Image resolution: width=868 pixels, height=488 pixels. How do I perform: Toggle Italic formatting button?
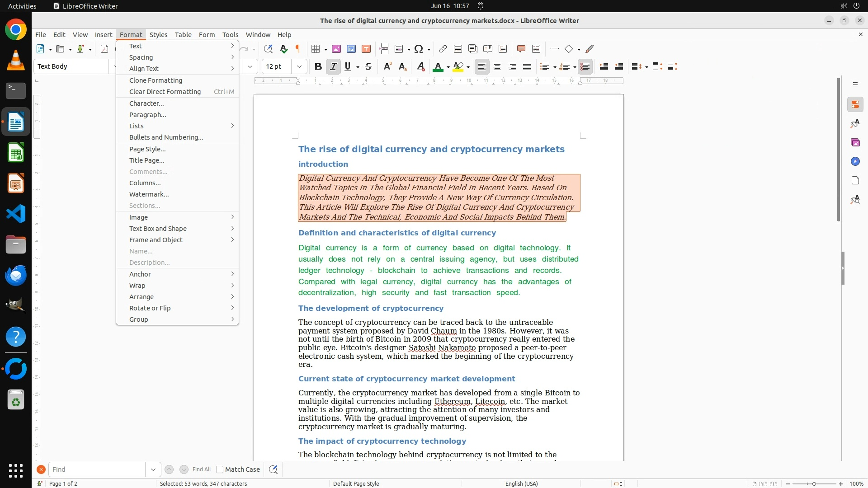coord(333,66)
